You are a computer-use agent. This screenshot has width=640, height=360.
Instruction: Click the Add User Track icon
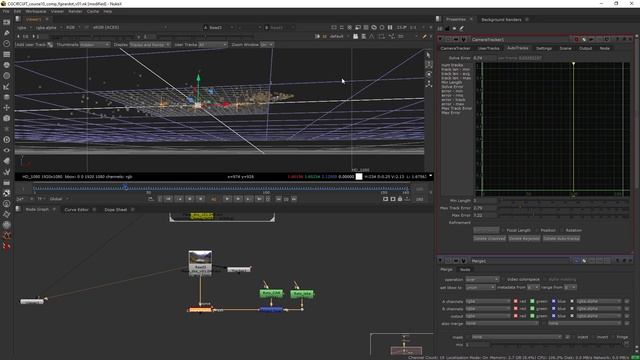coord(50,44)
